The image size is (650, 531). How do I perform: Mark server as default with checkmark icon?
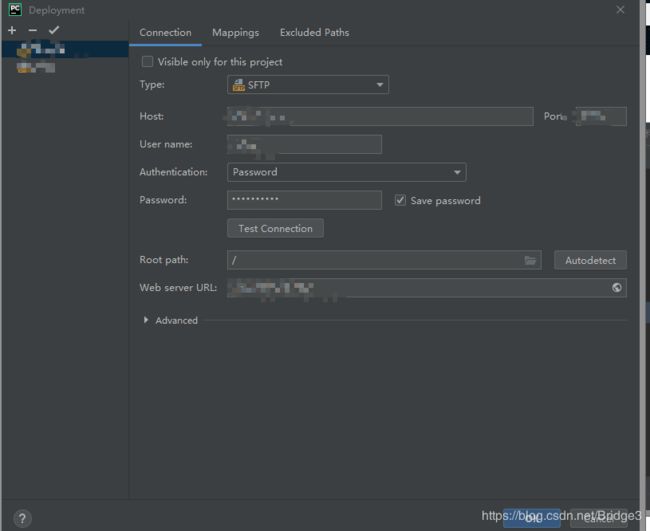[x=54, y=30]
